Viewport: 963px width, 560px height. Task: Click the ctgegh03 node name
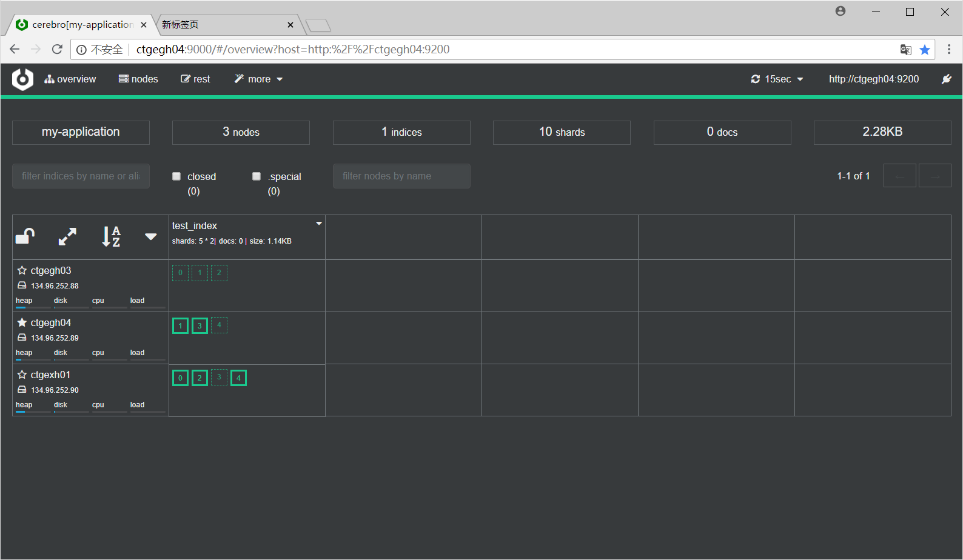click(x=51, y=270)
